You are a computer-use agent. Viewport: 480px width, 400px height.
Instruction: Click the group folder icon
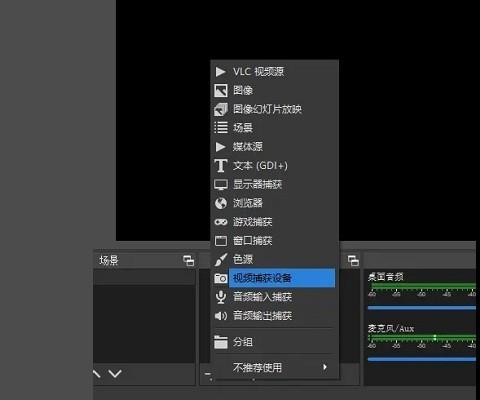click(221, 342)
